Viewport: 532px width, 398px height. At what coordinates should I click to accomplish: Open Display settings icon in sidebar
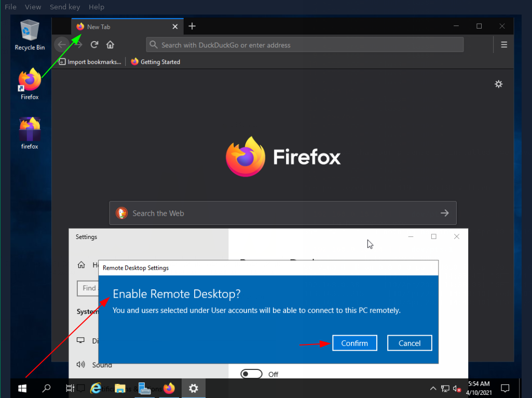81,340
